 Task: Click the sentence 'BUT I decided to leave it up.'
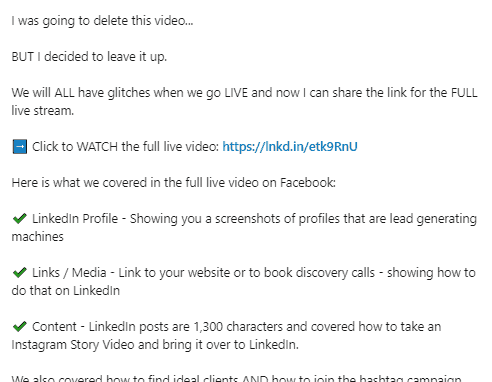click(89, 57)
